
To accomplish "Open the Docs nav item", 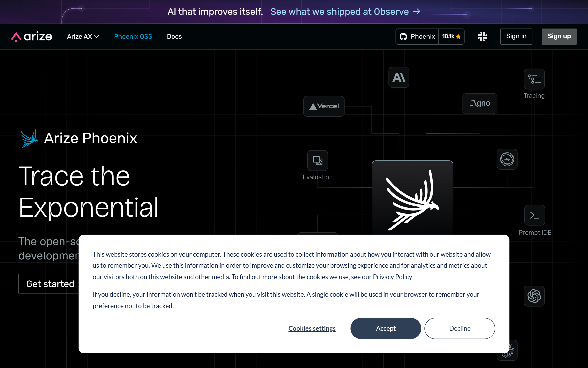I will (x=174, y=37).
